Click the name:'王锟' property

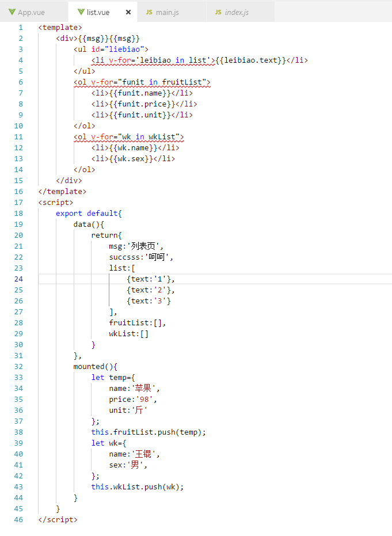134,454
